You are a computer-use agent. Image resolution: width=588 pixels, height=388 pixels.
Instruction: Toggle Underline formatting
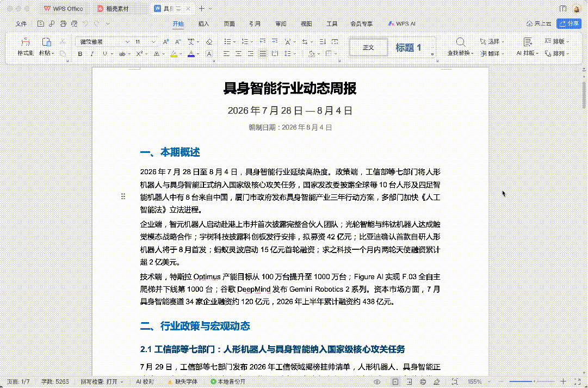(x=104, y=54)
